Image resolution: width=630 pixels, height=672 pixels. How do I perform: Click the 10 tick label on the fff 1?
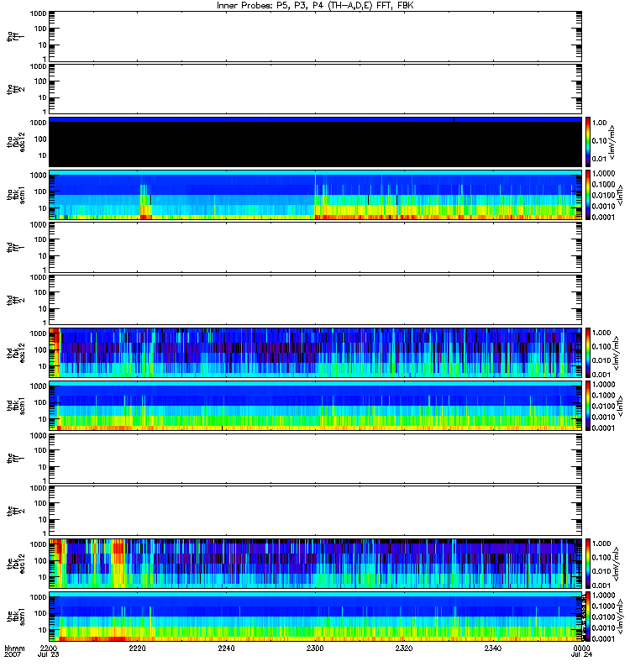[x=43, y=467]
